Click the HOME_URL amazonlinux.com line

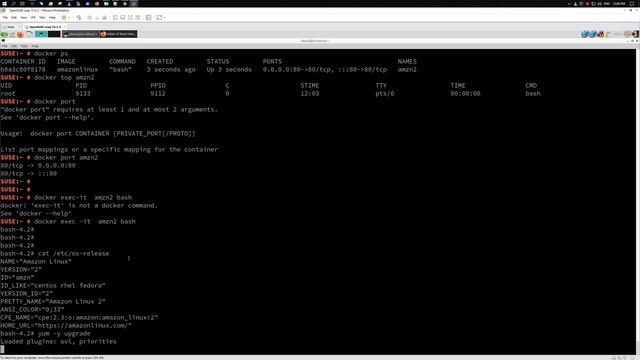[66, 326]
